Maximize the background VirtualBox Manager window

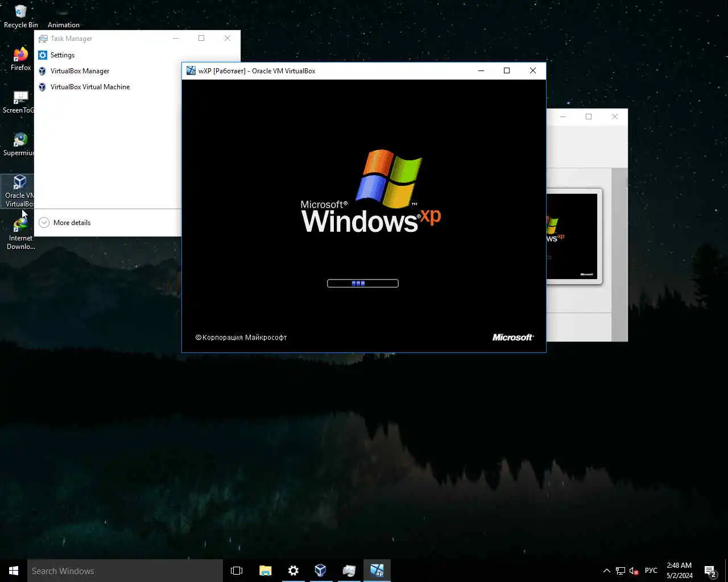coord(589,117)
